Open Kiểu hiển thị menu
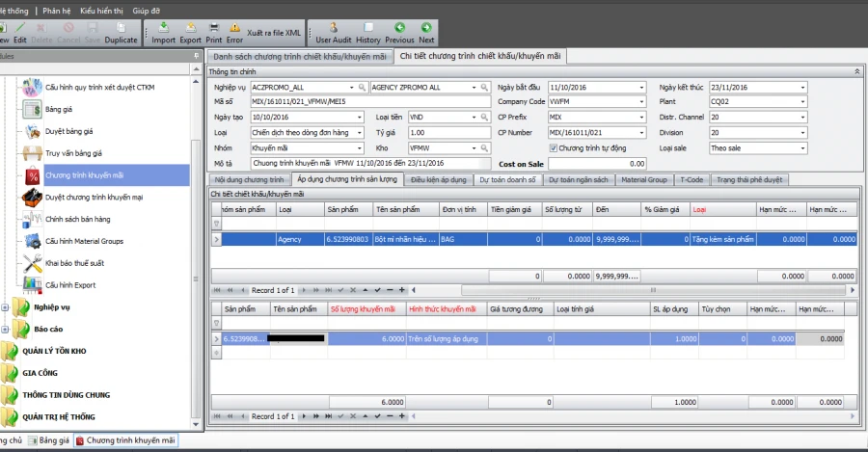Image resolution: width=868 pixels, height=452 pixels. (x=101, y=11)
